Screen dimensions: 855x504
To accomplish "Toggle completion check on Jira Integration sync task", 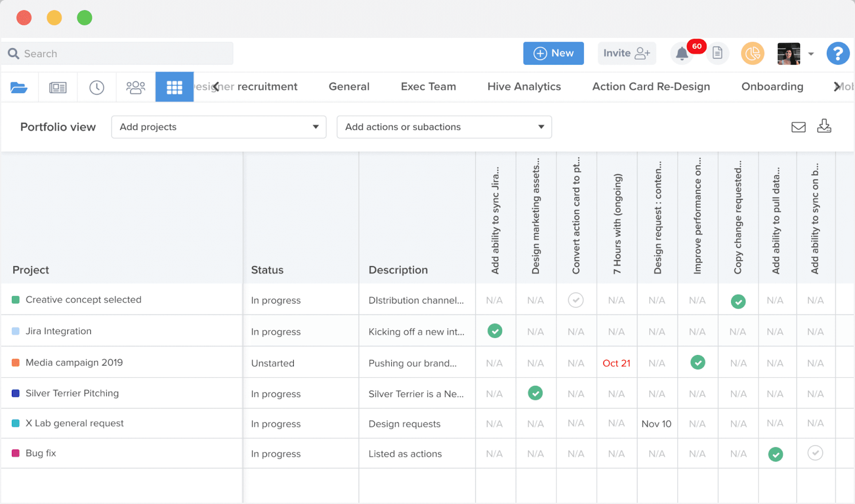I will coord(495,331).
